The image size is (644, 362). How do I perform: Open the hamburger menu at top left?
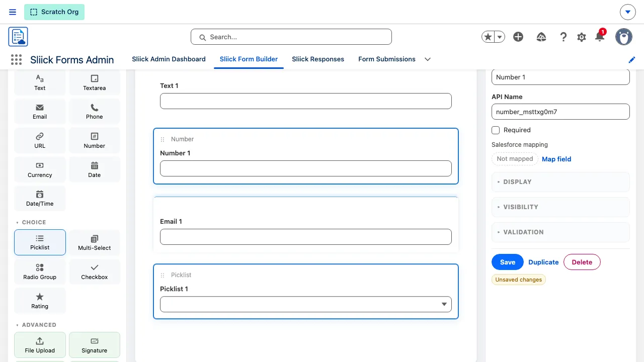pyautogui.click(x=13, y=12)
